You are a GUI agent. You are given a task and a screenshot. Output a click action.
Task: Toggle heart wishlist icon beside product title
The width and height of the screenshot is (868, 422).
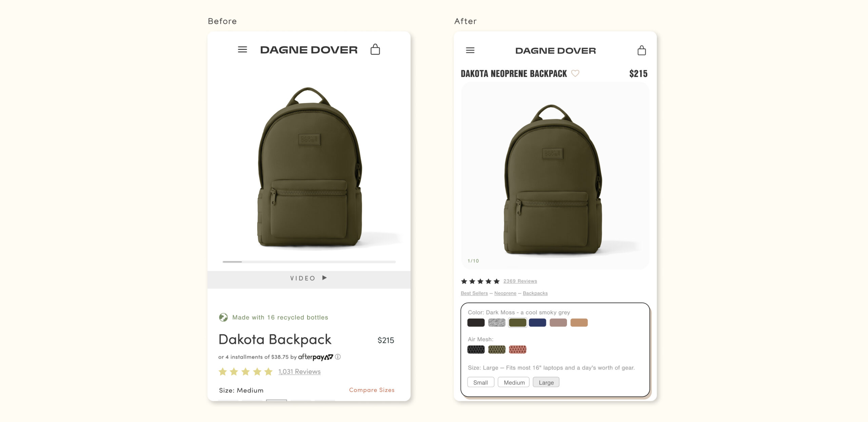pyautogui.click(x=575, y=73)
